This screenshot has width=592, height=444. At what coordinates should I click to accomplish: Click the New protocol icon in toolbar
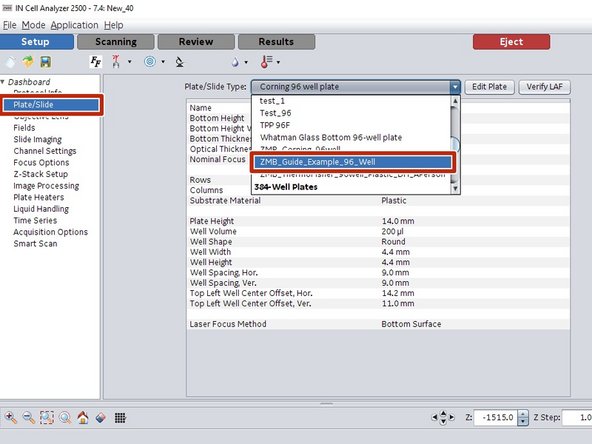[11, 62]
